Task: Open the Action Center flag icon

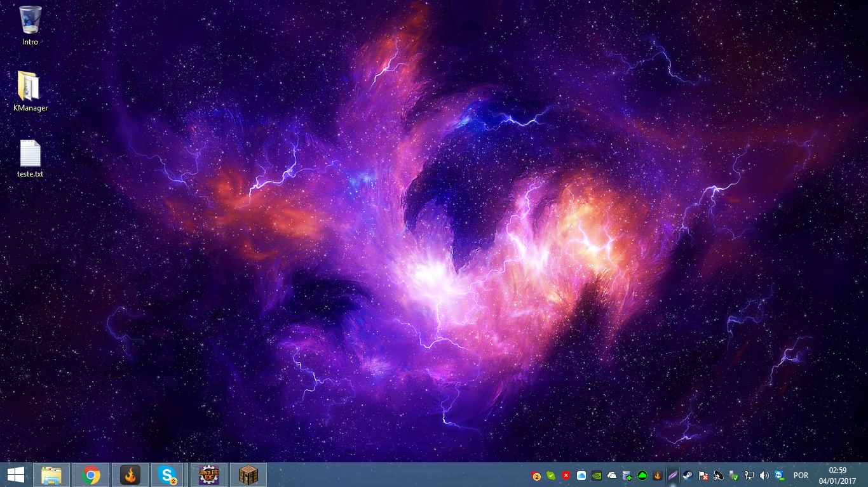Action: (703, 476)
